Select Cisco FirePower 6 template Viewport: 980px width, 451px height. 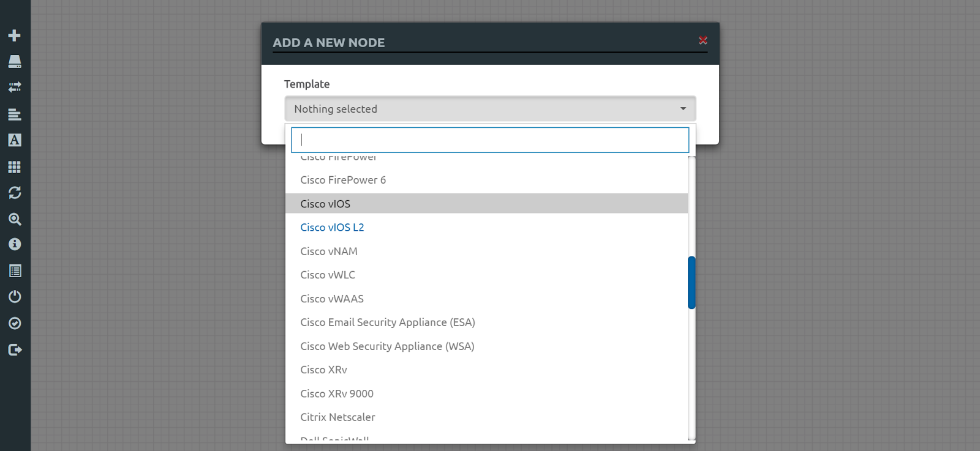[x=486, y=180]
